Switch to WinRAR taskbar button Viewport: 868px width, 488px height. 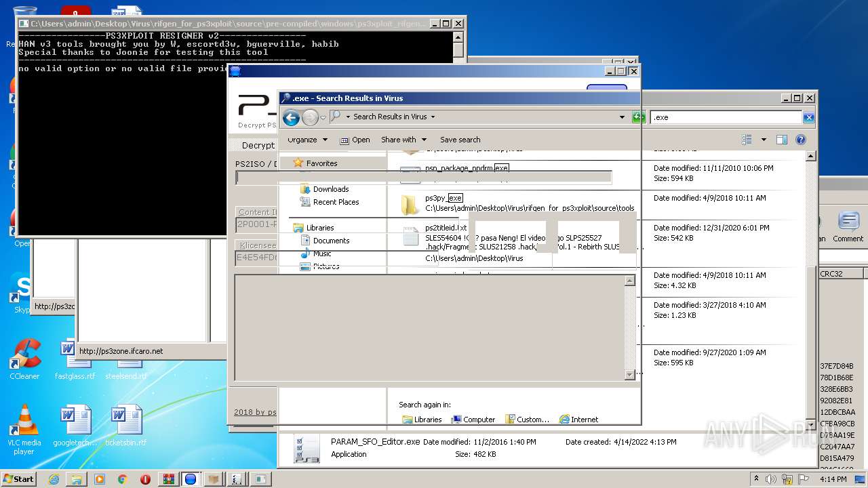pos(168,479)
